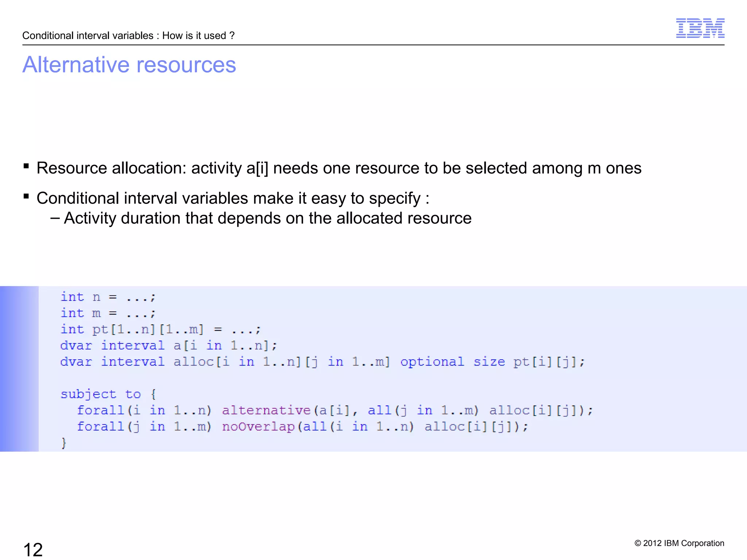Click code line 'int m = ...;'
The height and width of the screenshot is (560, 747).
108,313
